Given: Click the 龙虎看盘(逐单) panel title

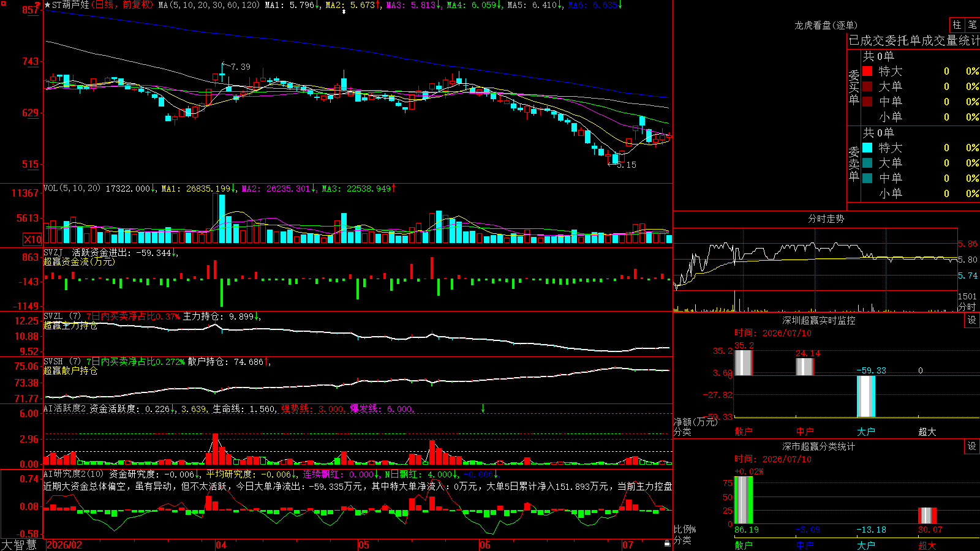Looking at the screenshot, I should pos(826,25).
